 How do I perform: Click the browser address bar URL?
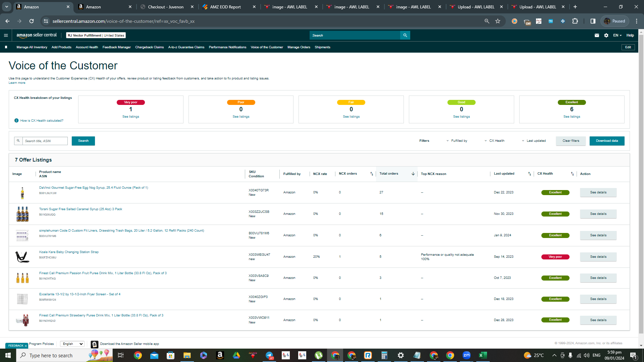123,21
